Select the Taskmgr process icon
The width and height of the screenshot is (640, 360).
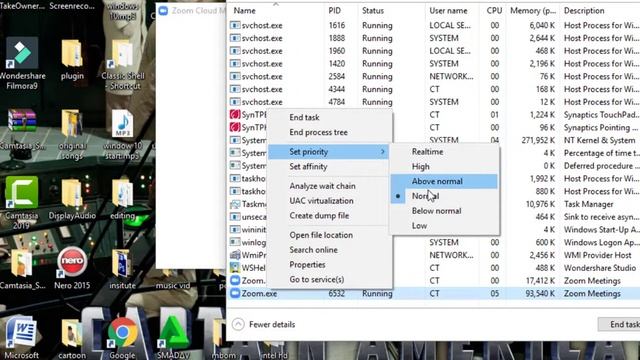tap(235, 204)
